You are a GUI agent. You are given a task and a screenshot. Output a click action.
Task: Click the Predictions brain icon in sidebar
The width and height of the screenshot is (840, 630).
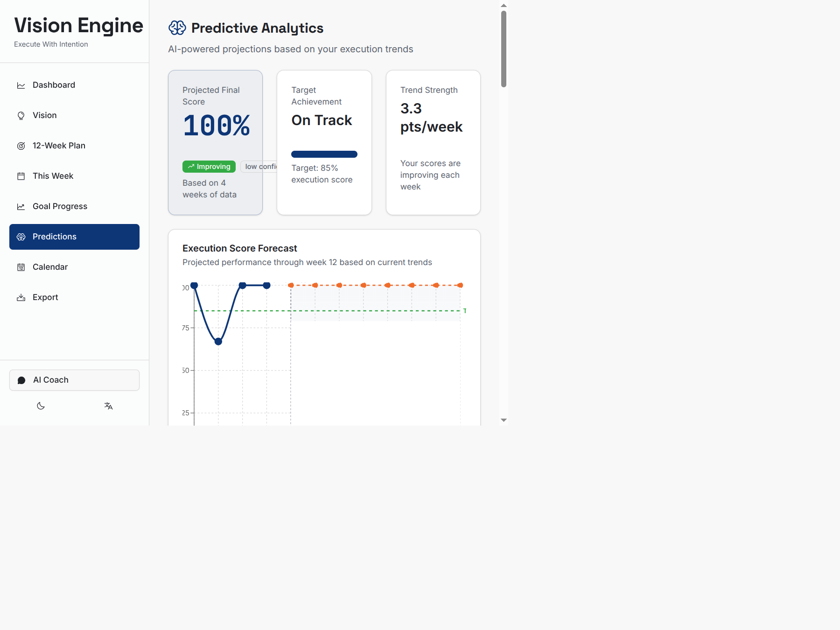tap(21, 237)
